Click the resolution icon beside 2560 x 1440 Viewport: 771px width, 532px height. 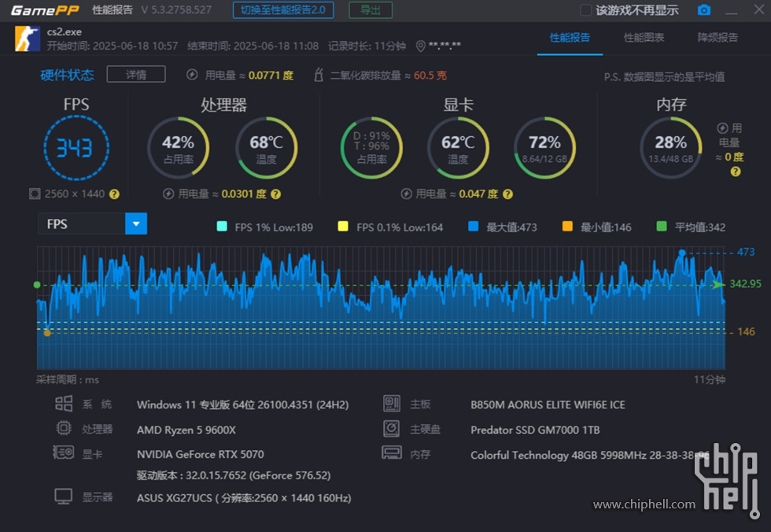[35, 194]
